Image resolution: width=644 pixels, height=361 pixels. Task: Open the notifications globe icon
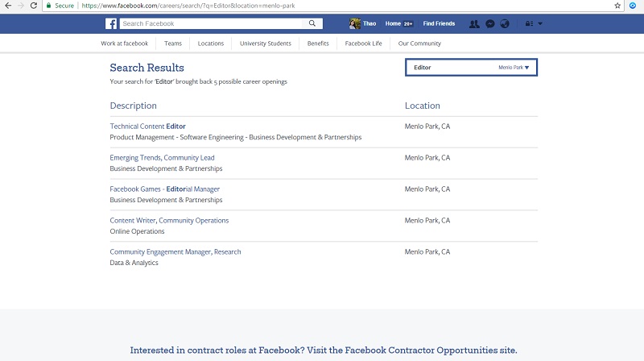(x=505, y=24)
